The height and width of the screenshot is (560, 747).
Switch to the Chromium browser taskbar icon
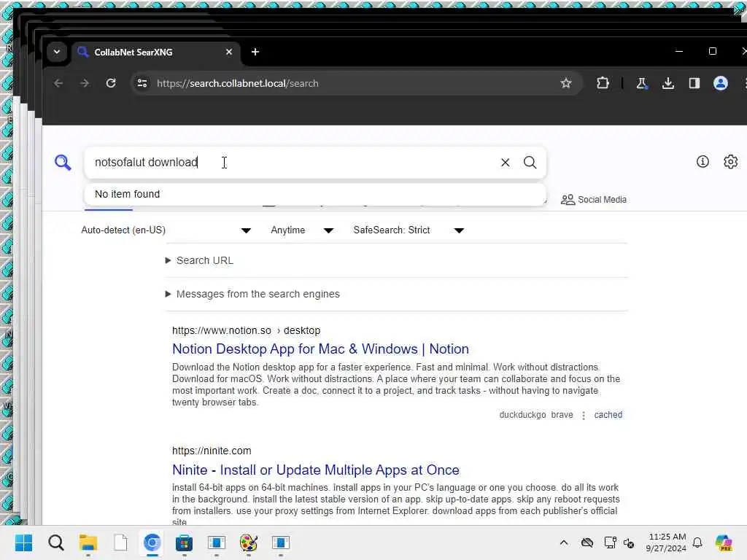152,542
